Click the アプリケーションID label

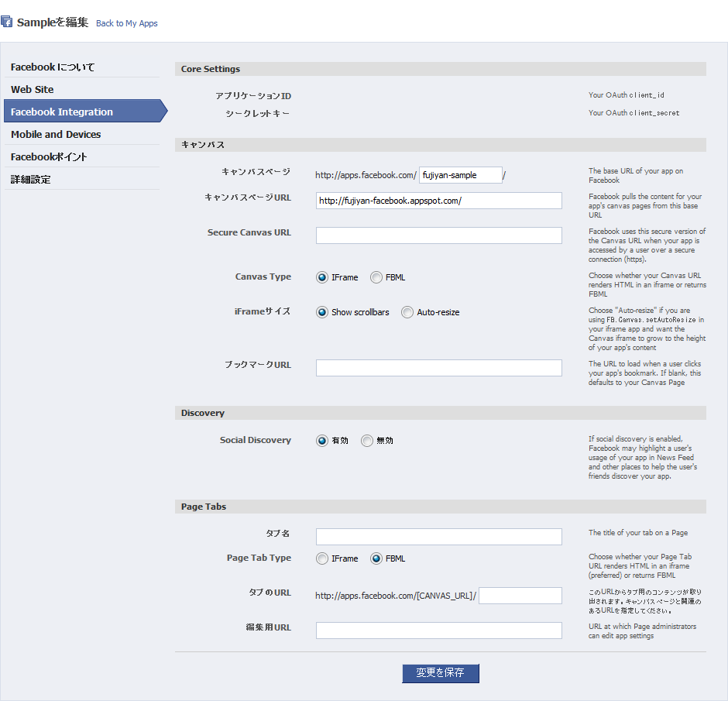point(253,96)
